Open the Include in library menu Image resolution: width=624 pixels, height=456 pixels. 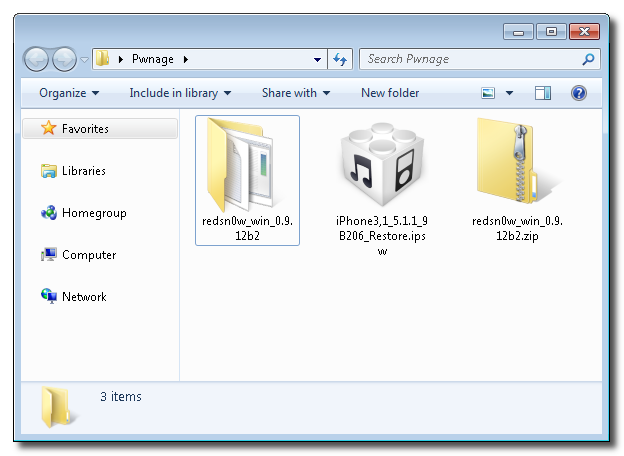(x=180, y=93)
